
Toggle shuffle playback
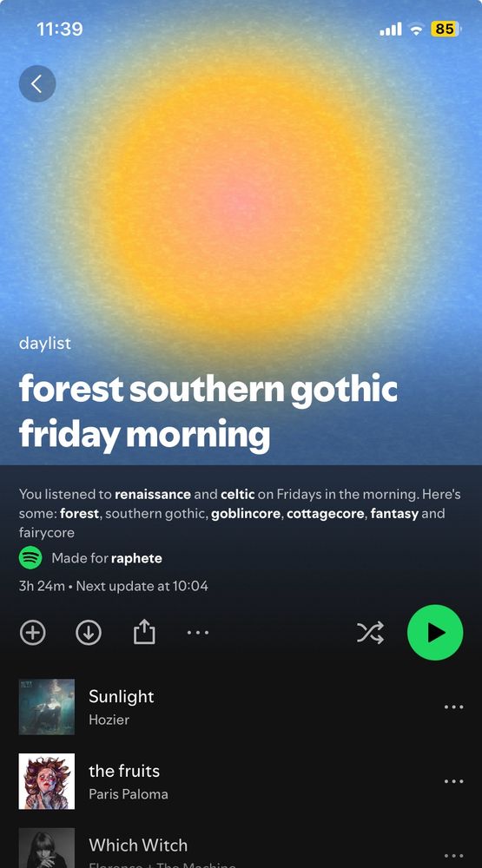(x=370, y=632)
